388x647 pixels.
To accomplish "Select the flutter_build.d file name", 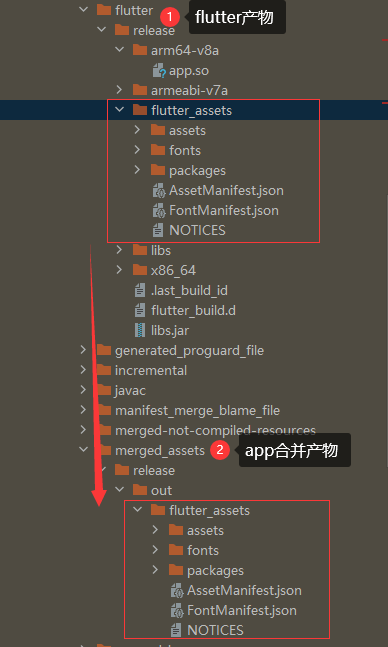I will pyautogui.click(x=194, y=311).
